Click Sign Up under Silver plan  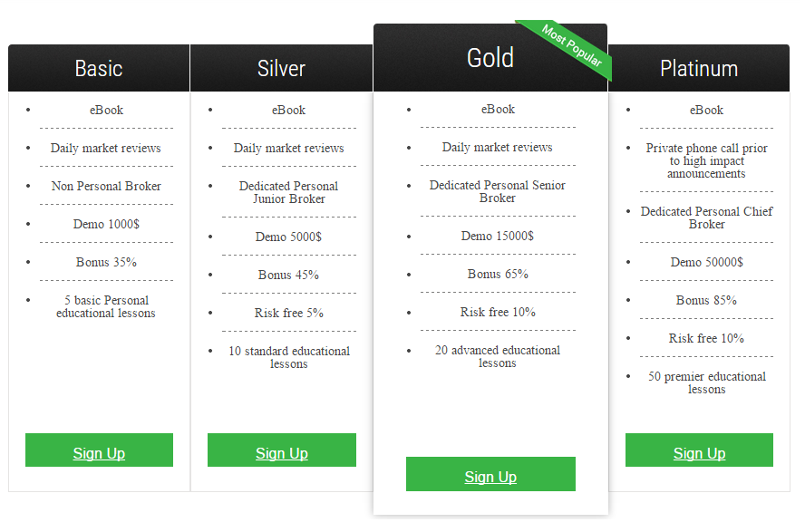click(x=282, y=450)
